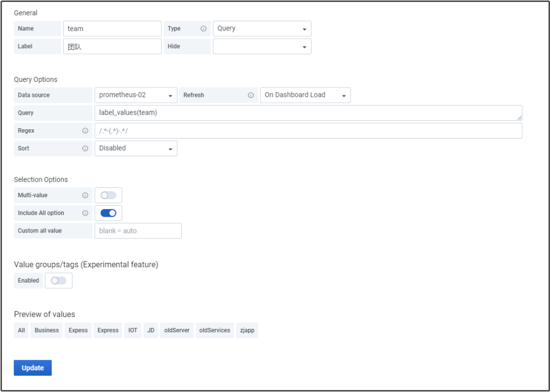Click the Regex info icon
Screen dimensions: 550x392
pyautogui.click(x=85, y=131)
